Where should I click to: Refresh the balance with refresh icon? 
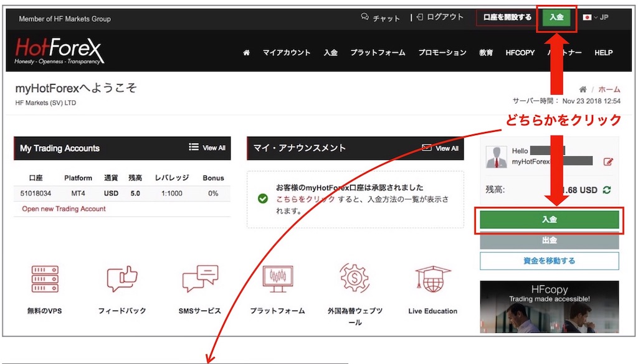(x=607, y=190)
